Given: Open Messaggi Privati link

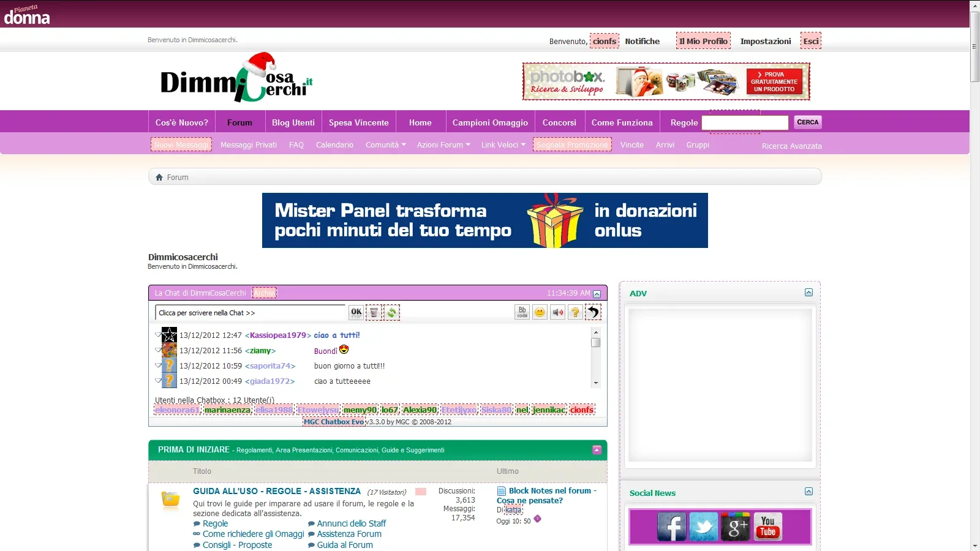Looking at the screenshot, I should tap(249, 145).
